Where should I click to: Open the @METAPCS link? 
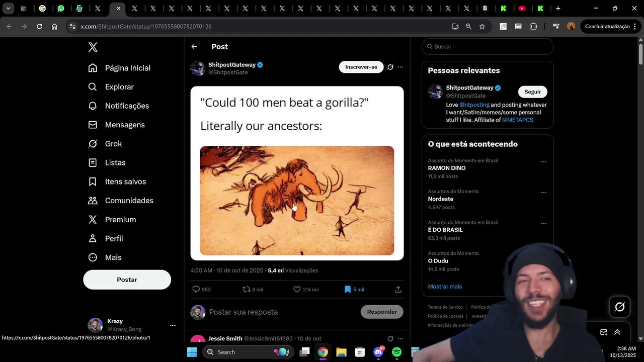(x=518, y=120)
